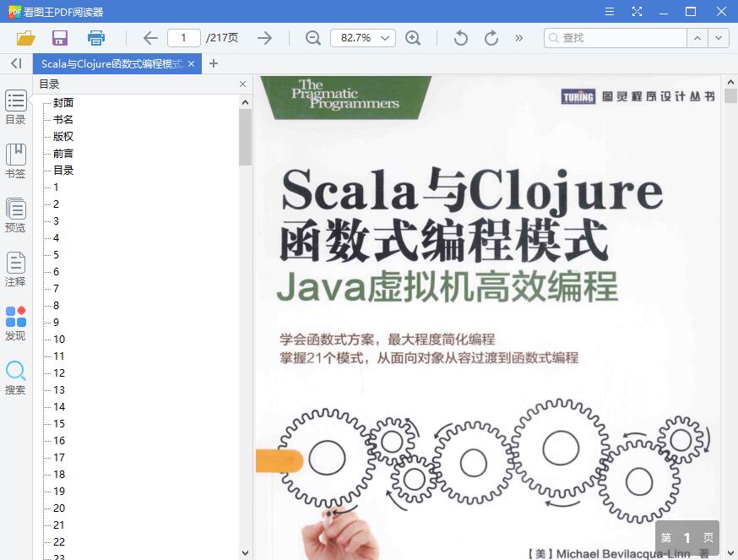738x560 pixels.
Task: Jump to 前言 in the outline
Action: coord(63,154)
